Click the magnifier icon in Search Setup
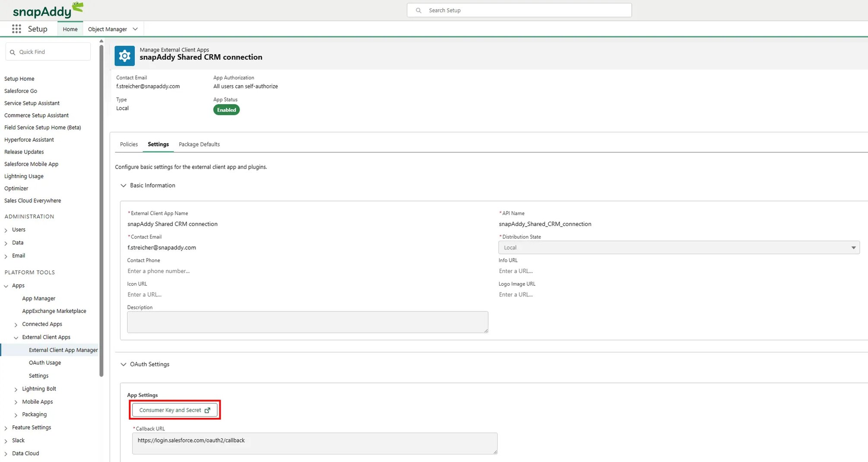This screenshot has width=868, height=462. [418, 10]
